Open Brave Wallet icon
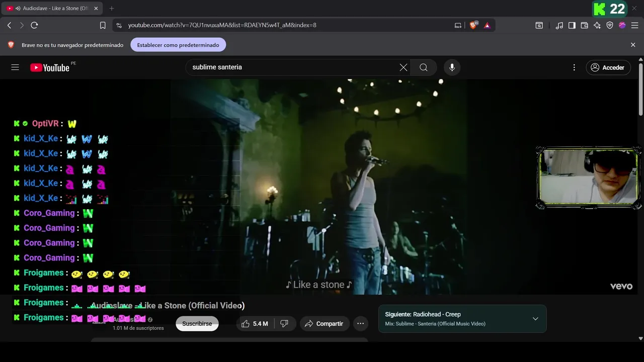Viewport: 644px width, 362px height. coord(585,25)
